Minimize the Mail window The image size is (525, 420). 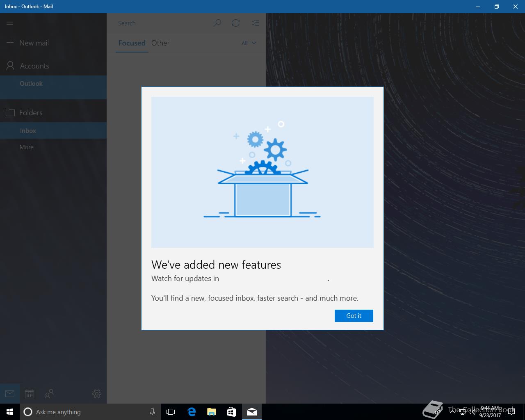tap(478, 7)
